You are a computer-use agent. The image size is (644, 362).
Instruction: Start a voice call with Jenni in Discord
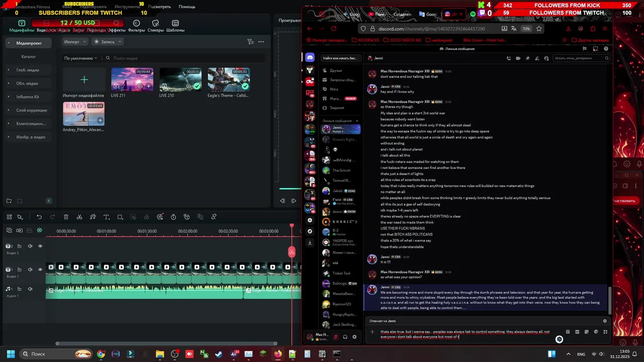tap(509, 58)
